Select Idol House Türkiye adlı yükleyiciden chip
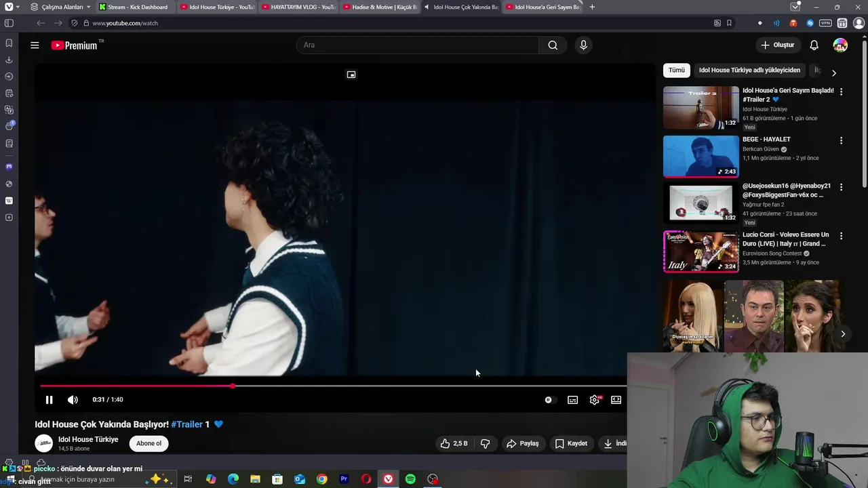Viewport: 868px width, 488px height. [x=749, y=70]
